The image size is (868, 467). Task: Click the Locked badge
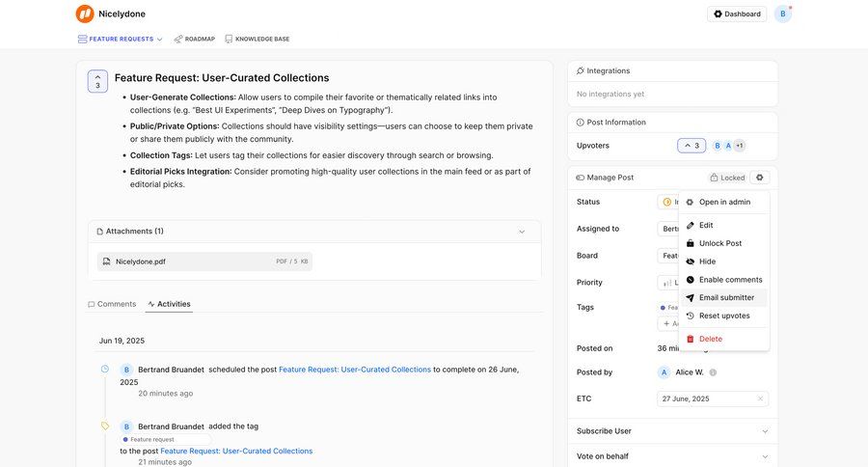point(727,178)
